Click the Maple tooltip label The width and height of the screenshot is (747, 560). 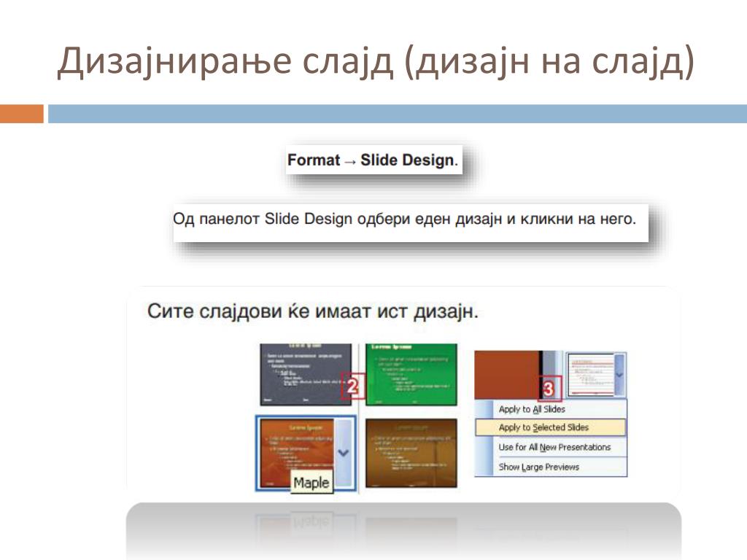[x=311, y=483]
